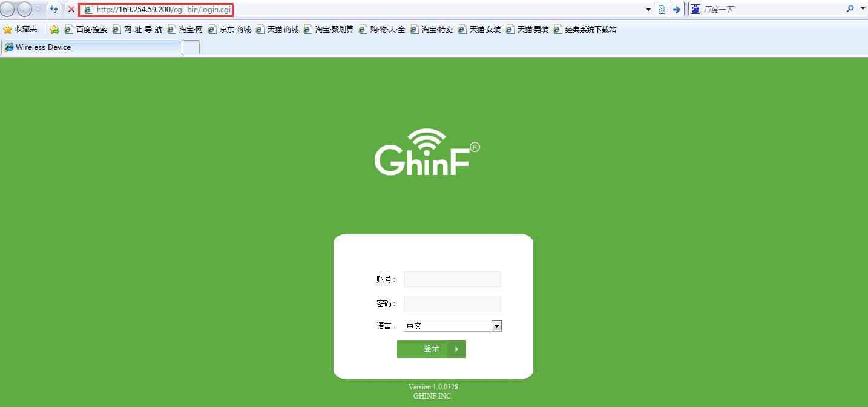Open a new blank tab
The height and width of the screenshot is (407, 868).
point(191,47)
